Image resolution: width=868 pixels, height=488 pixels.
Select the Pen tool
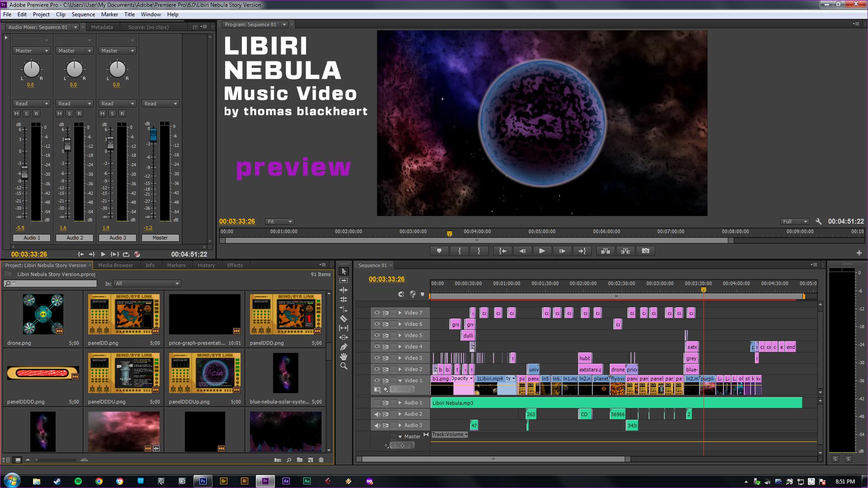click(344, 347)
